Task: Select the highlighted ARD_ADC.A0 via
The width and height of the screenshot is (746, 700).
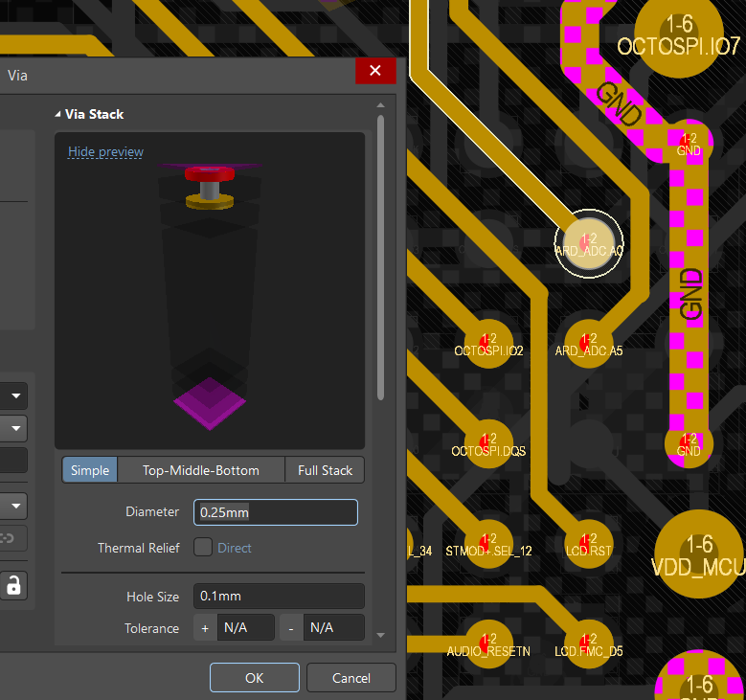Action: tap(589, 242)
